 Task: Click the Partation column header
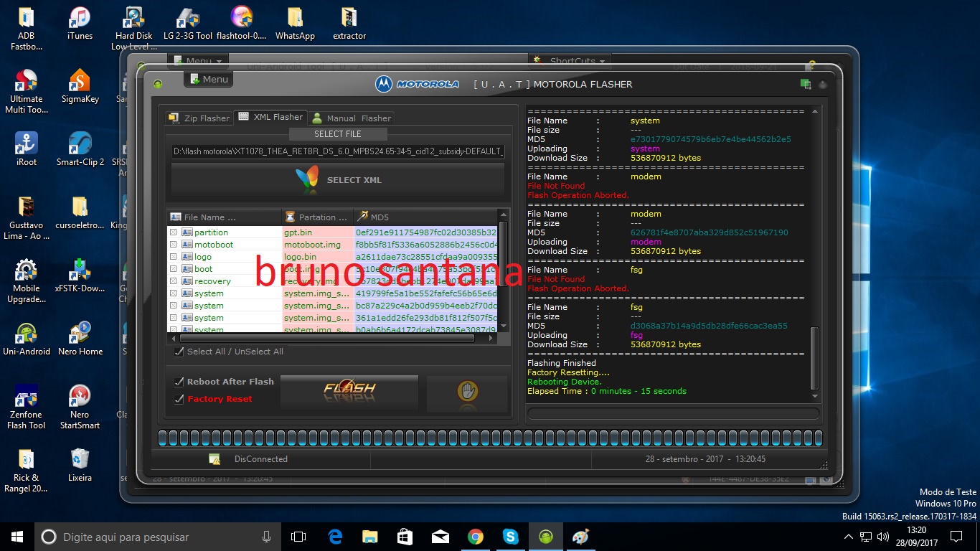coord(318,217)
